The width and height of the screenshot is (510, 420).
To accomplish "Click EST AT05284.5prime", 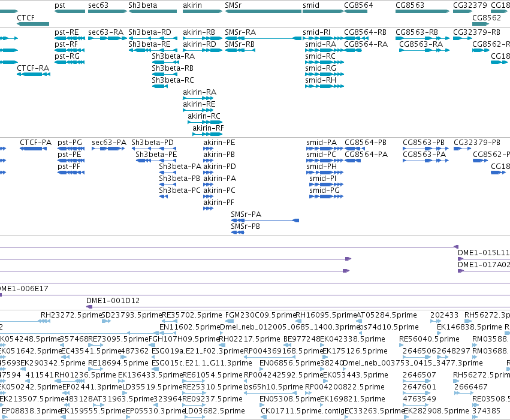I will tap(387, 315).
